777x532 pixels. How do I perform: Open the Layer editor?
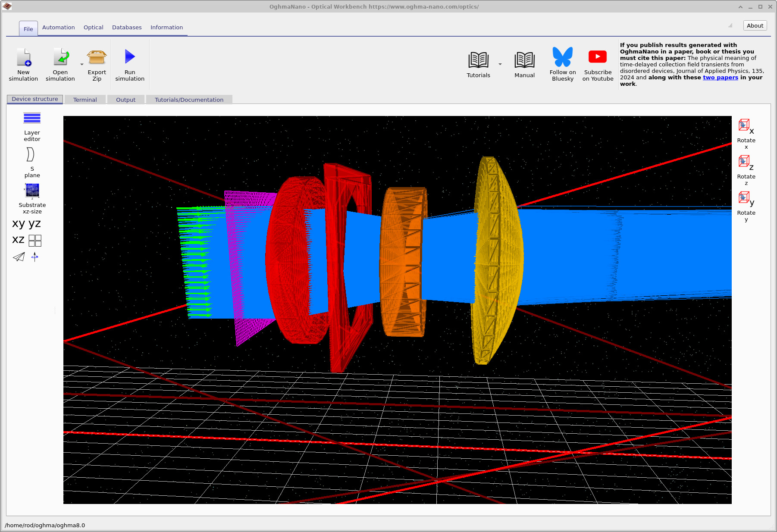(31, 125)
